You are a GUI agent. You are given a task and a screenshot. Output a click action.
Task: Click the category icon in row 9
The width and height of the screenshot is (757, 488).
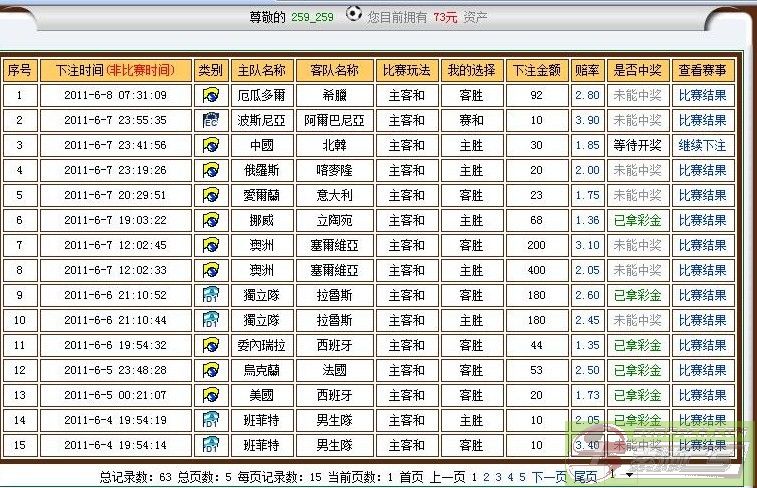pos(210,296)
